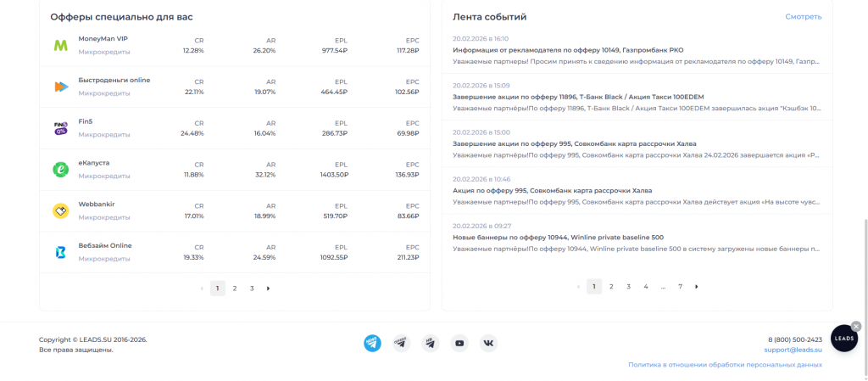Click the support@leads.su email link

click(793, 350)
